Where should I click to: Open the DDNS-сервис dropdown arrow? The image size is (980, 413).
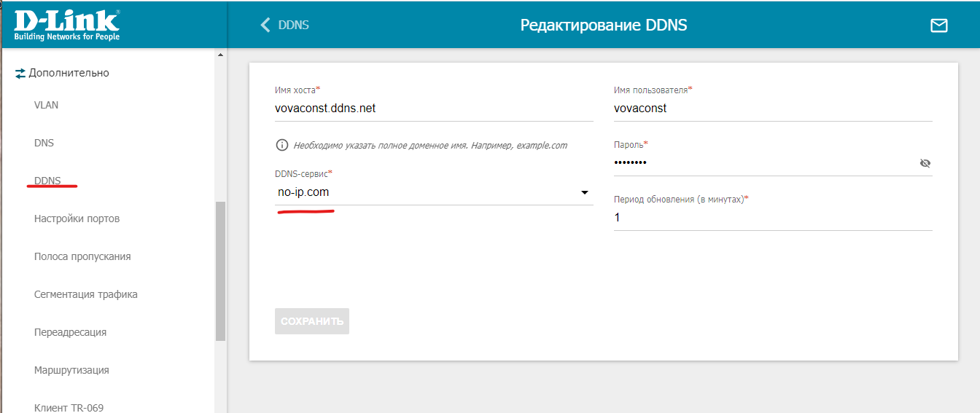tap(584, 193)
